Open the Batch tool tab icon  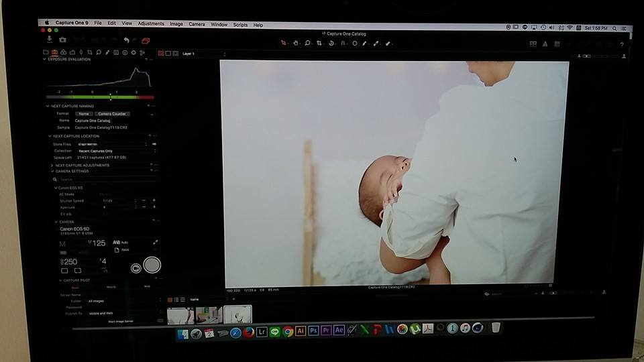coord(142,52)
